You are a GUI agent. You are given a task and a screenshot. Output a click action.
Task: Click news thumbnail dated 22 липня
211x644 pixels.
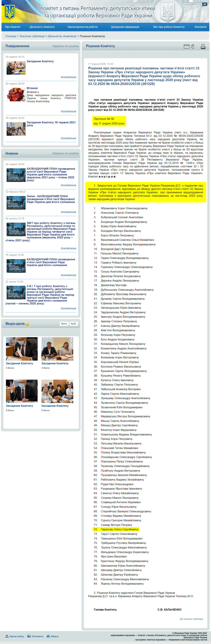[16, 292]
